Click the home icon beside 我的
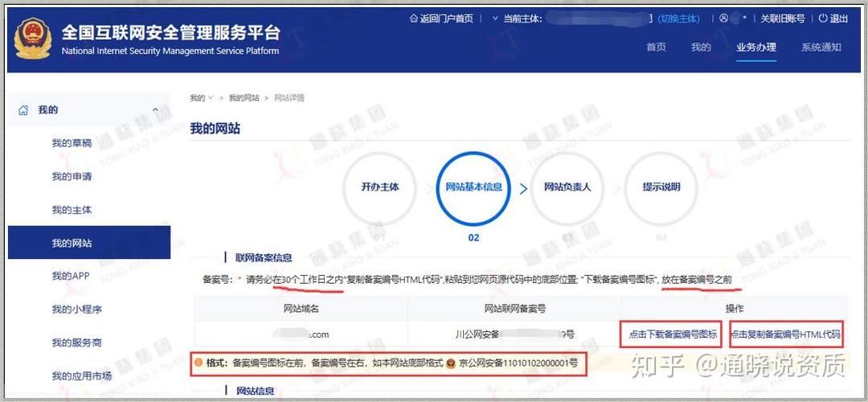Viewport: 868px width, 402px height. (23, 110)
